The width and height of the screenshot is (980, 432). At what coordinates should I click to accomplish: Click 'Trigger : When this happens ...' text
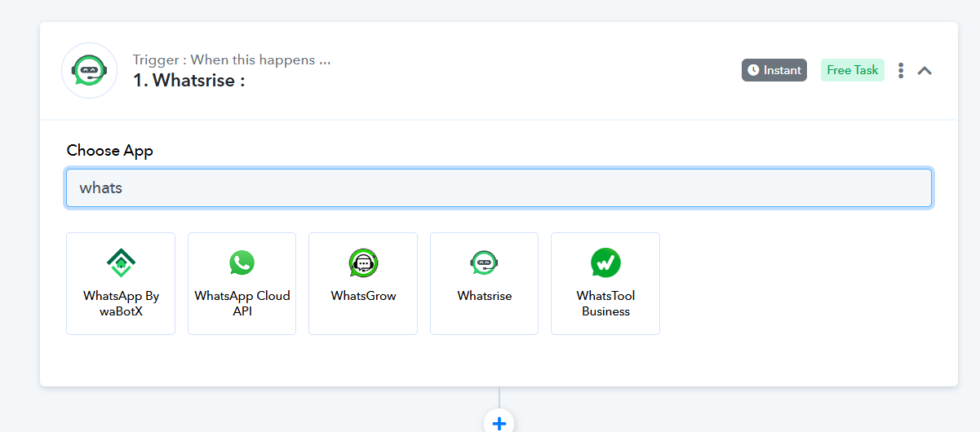[232, 60]
